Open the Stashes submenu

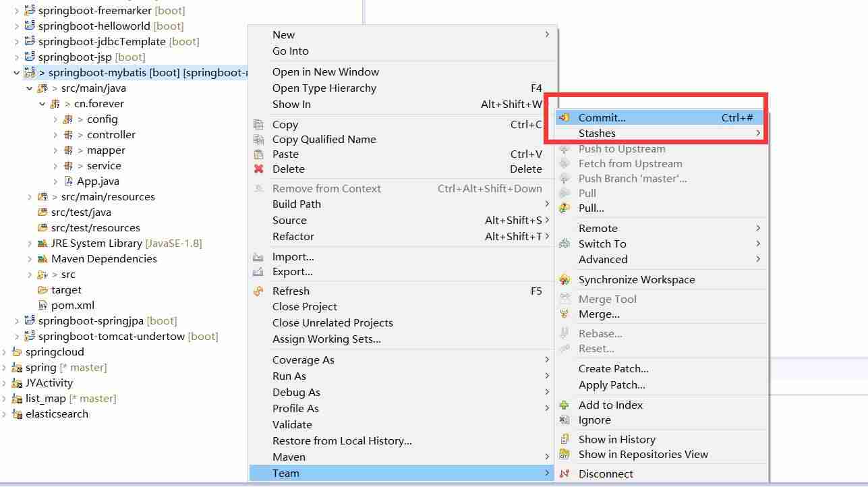661,134
